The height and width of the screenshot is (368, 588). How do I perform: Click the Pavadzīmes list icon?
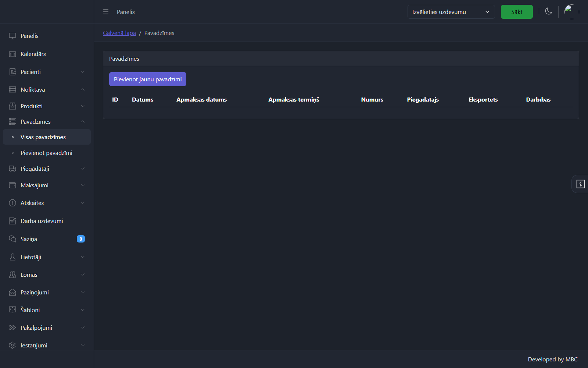(12, 121)
